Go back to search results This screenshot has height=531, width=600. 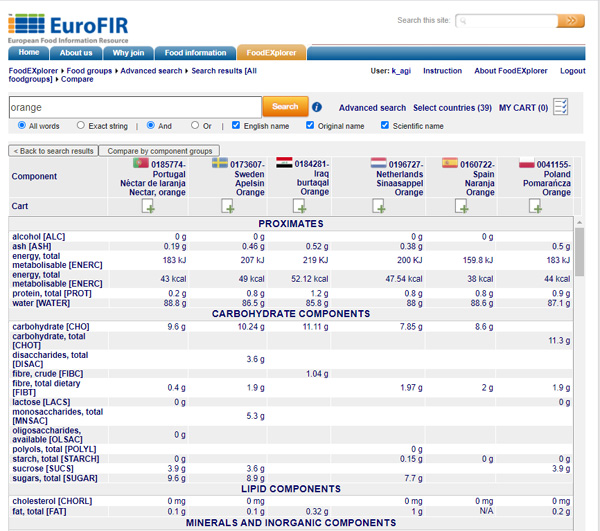click(x=53, y=151)
